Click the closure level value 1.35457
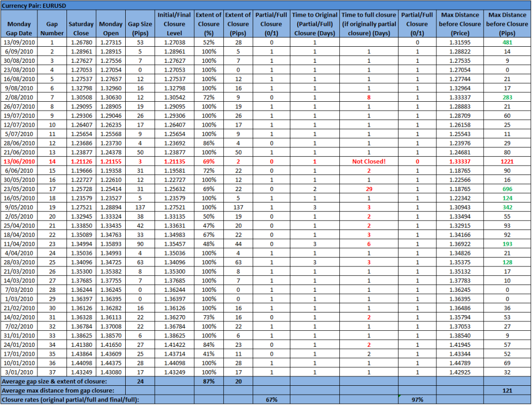532x405 pixels. 175,244
